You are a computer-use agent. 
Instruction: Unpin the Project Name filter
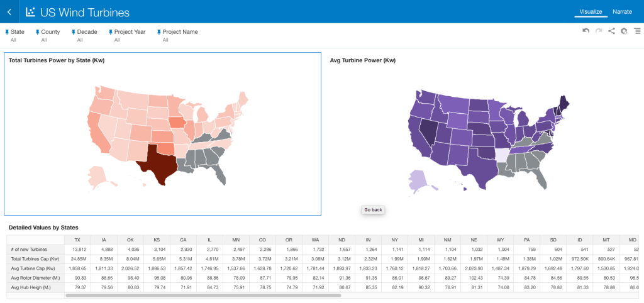coord(159,32)
